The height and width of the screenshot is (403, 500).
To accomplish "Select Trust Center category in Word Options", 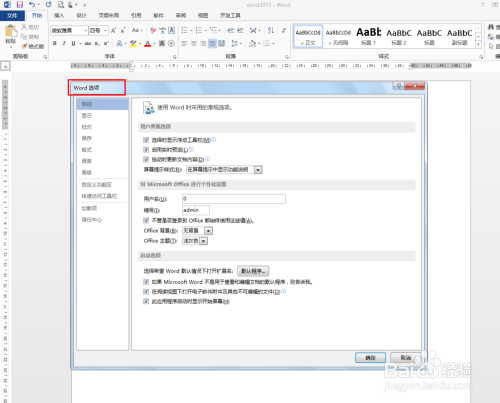I will pyautogui.click(x=102, y=220).
